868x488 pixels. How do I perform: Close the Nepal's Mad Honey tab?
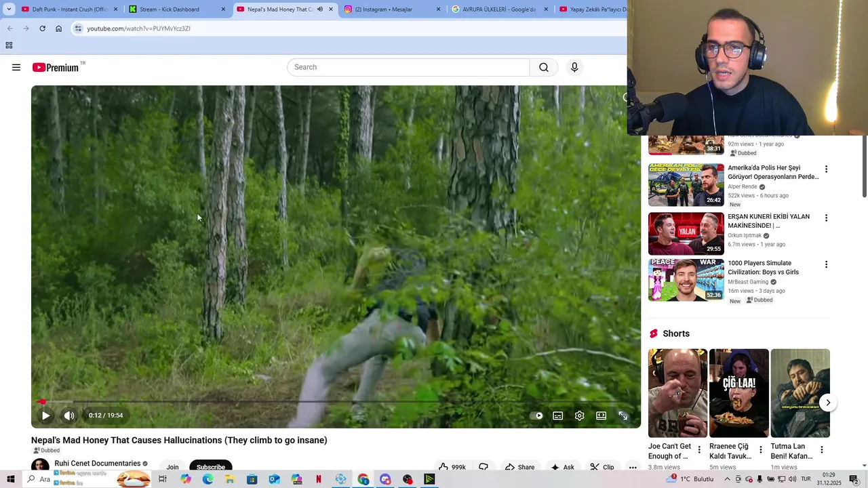point(331,9)
